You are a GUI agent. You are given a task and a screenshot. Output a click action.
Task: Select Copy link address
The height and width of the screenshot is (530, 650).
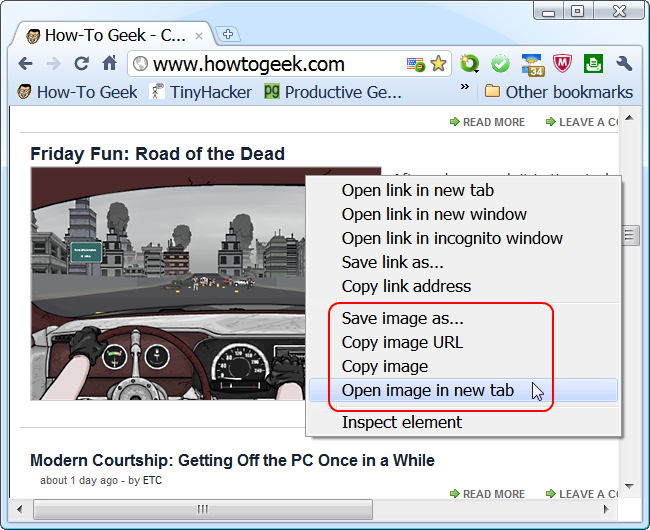click(463, 286)
